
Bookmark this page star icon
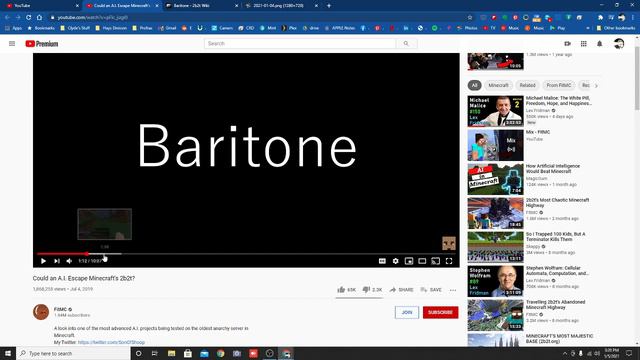(x=470, y=18)
